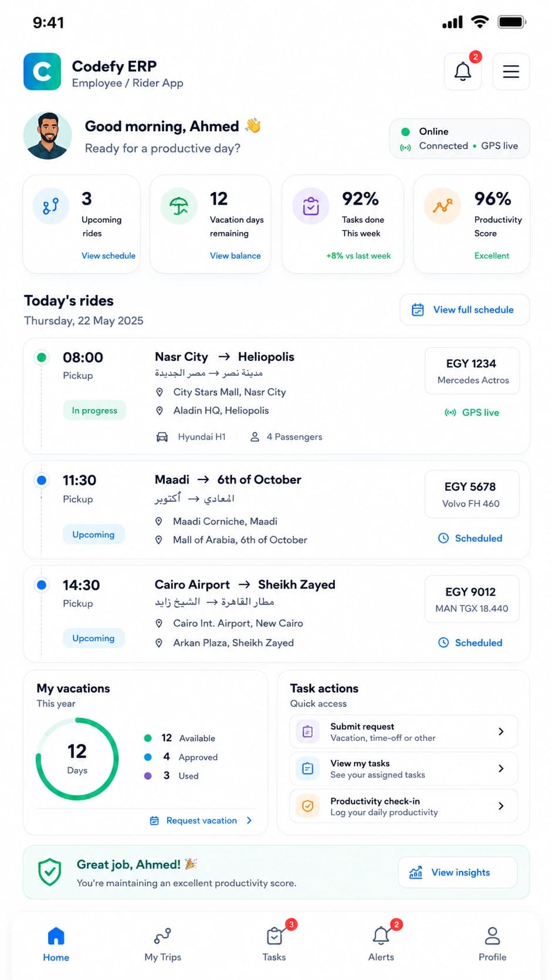Open View balance link

point(235,256)
